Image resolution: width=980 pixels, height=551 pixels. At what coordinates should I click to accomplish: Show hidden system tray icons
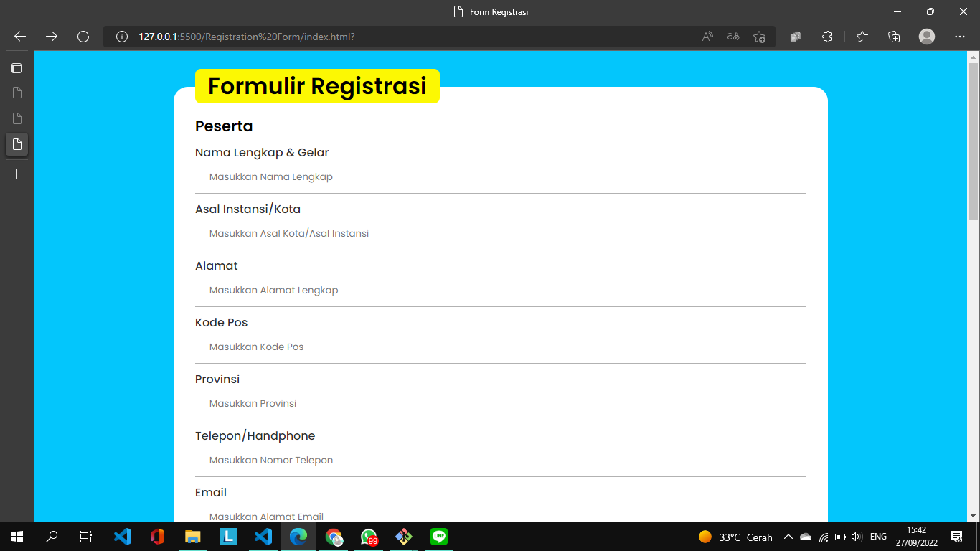(788, 537)
